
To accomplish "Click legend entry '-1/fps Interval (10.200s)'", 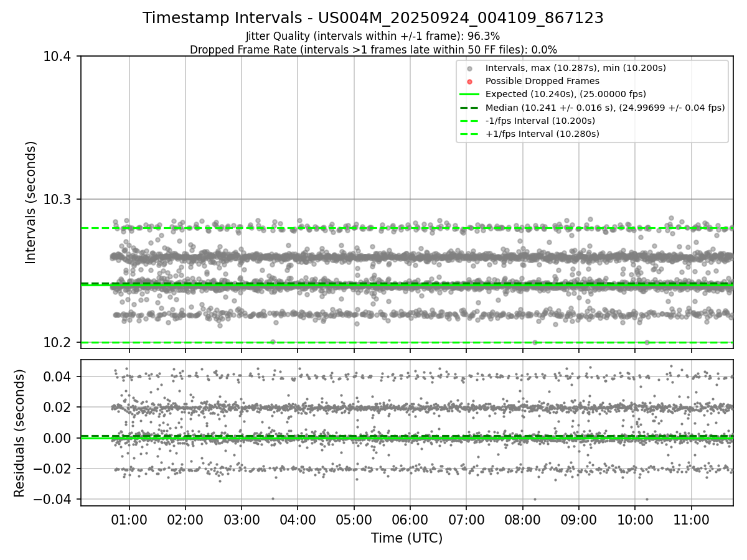I will 540,121.
